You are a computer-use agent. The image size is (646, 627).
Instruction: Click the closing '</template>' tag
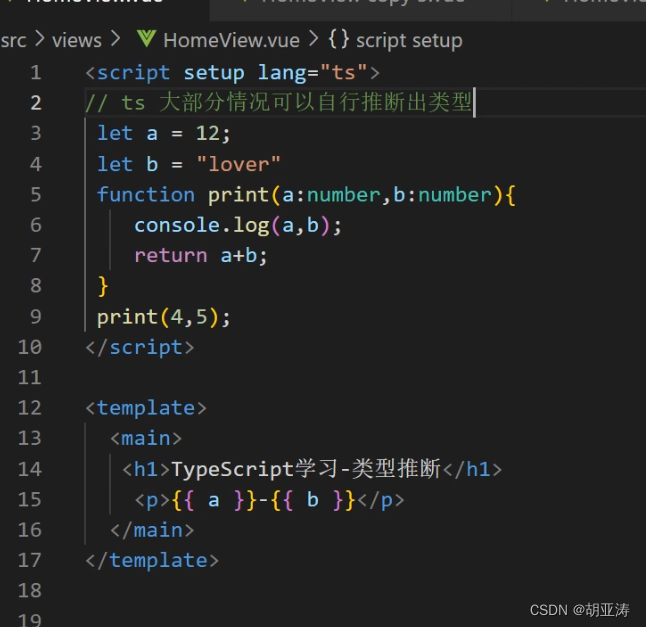[152, 560]
